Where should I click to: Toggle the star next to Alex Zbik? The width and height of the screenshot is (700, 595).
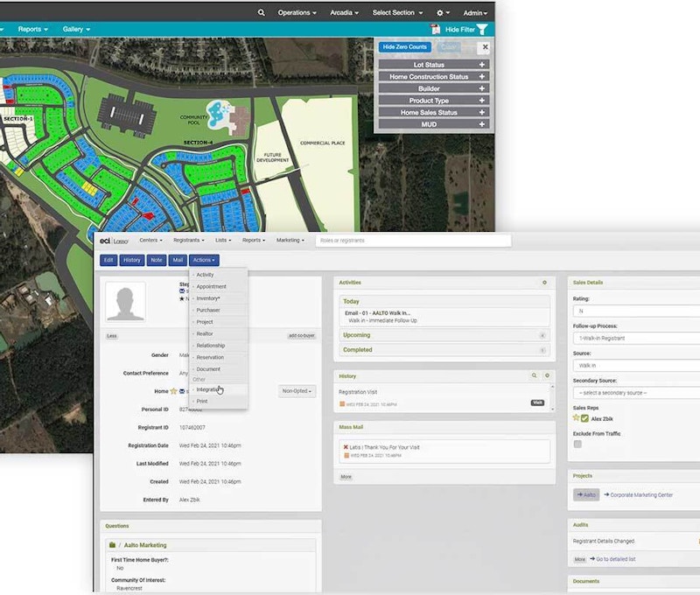click(x=575, y=417)
